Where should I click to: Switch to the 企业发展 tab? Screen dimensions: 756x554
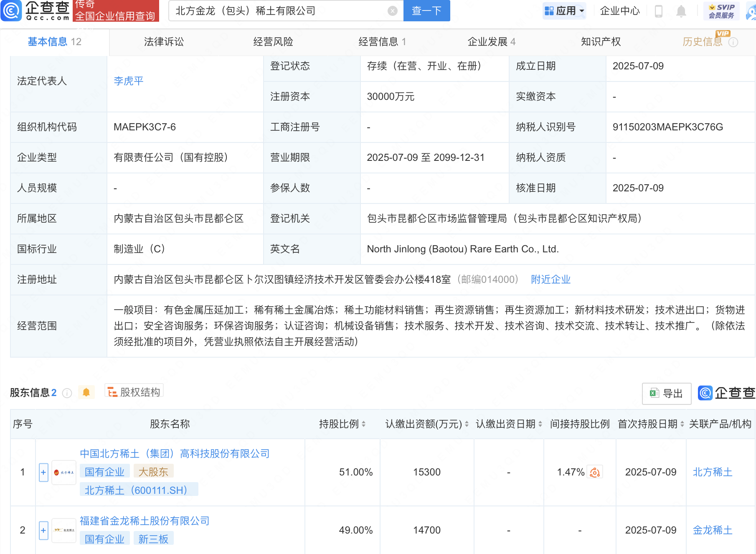[x=492, y=42]
